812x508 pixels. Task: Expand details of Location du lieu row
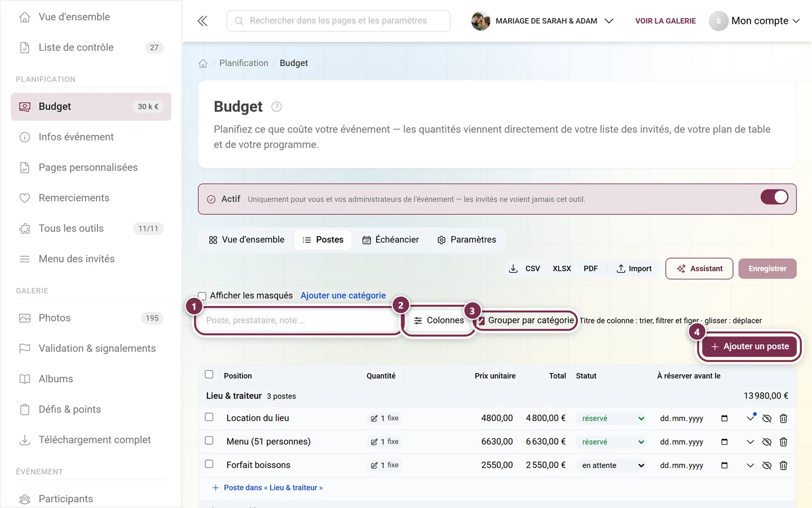[x=750, y=418]
